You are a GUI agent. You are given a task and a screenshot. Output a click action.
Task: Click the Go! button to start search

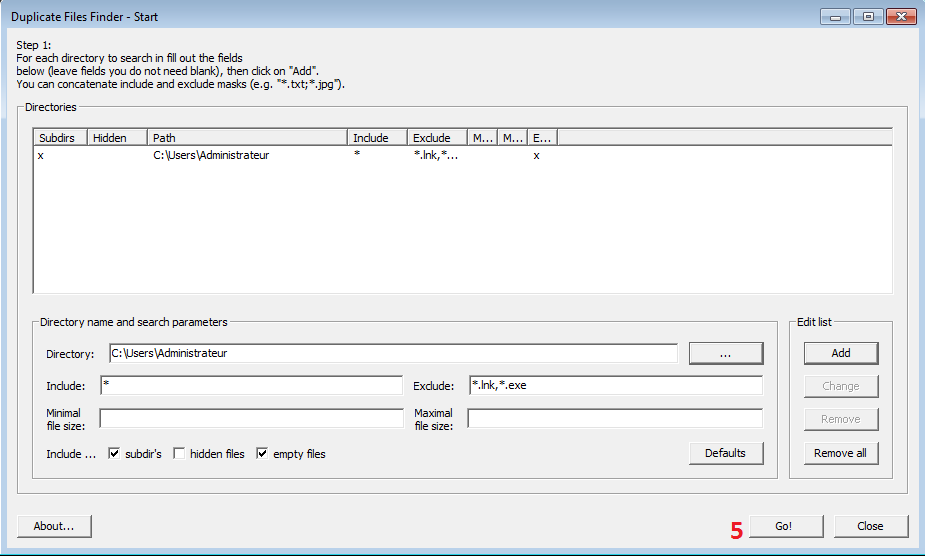click(x=785, y=527)
